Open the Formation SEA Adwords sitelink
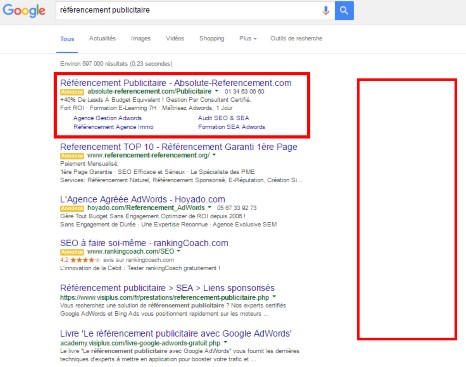 pos(231,127)
